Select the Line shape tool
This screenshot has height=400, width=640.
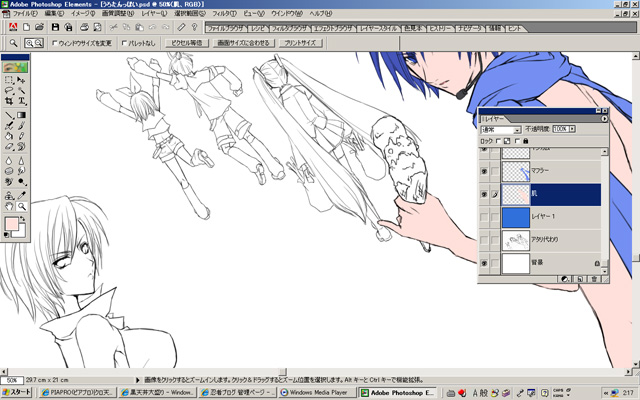click(x=9, y=116)
